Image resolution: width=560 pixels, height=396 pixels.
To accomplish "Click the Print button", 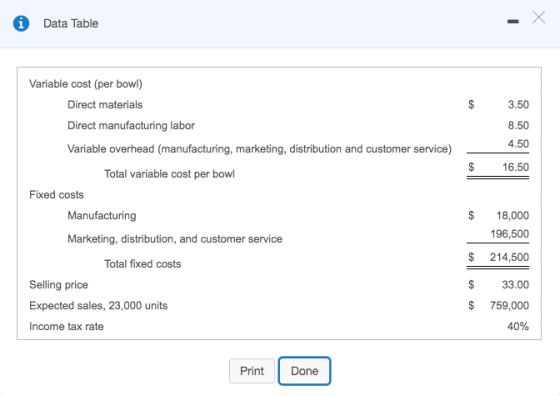I will tap(252, 371).
